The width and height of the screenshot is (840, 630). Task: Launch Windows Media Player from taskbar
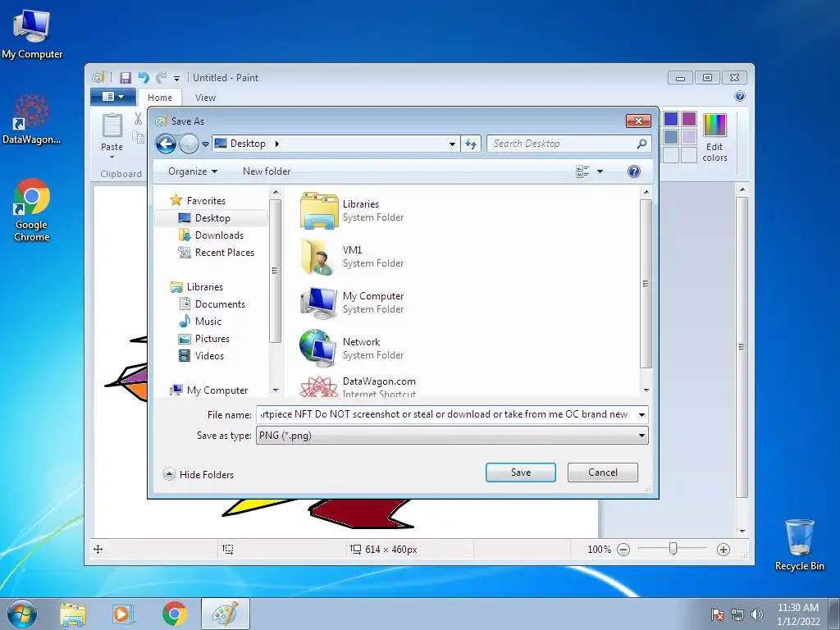point(123,614)
